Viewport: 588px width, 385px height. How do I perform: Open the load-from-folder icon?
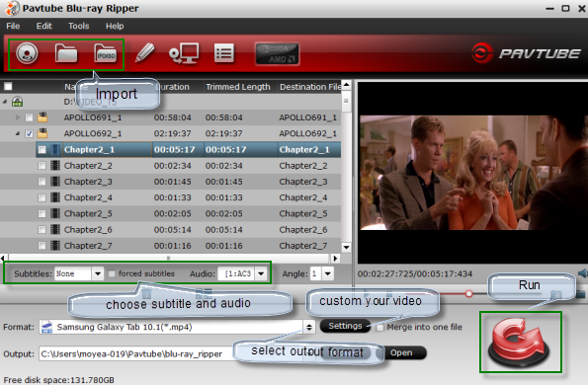point(66,53)
